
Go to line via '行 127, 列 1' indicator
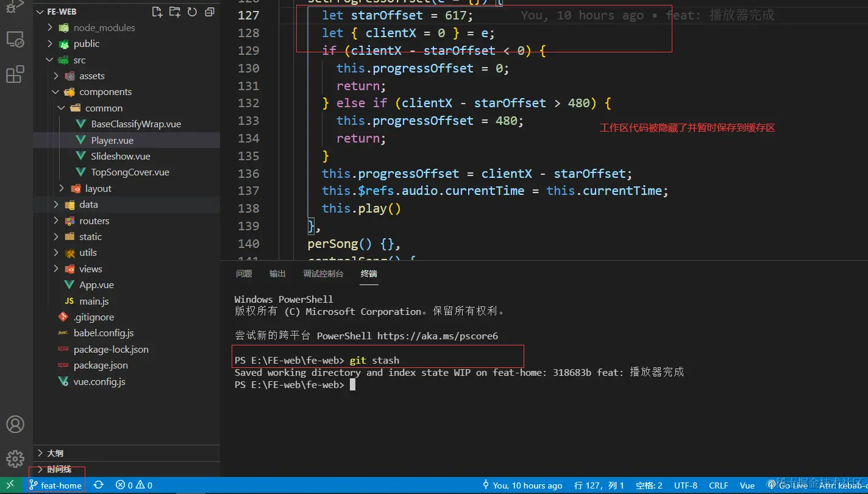point(599,485)
